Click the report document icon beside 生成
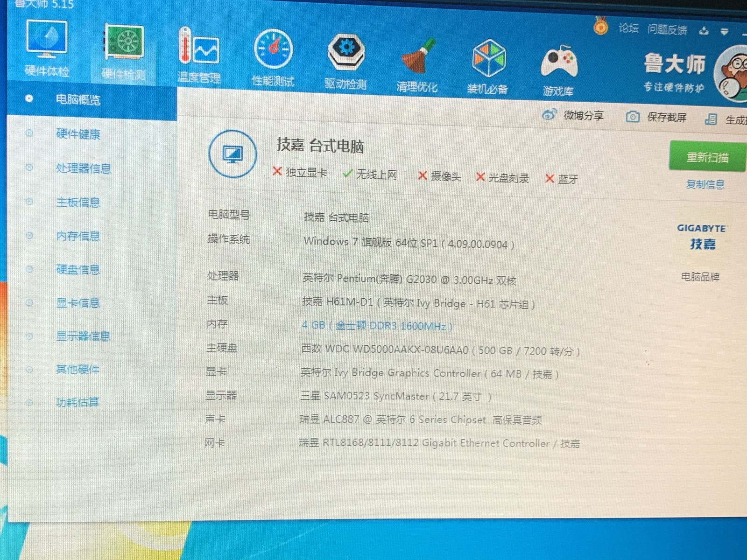747x560 pixels. (711, 119)
